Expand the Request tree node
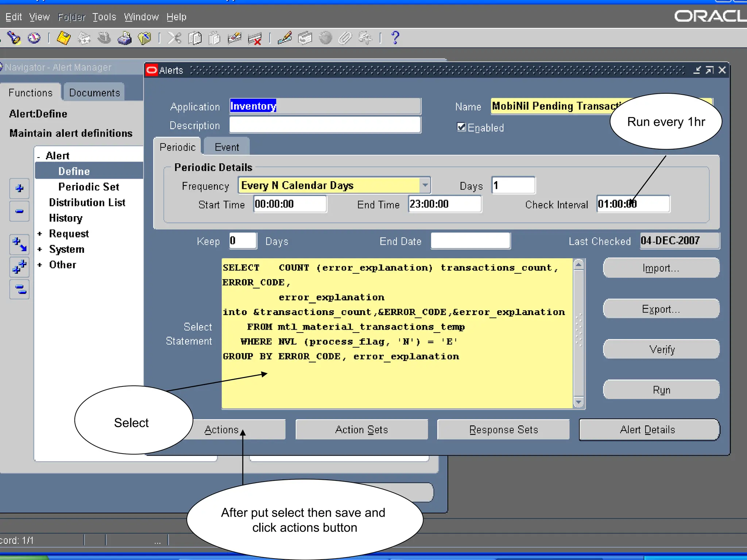Screen dimensions: 747x560 tap(40, 234)
